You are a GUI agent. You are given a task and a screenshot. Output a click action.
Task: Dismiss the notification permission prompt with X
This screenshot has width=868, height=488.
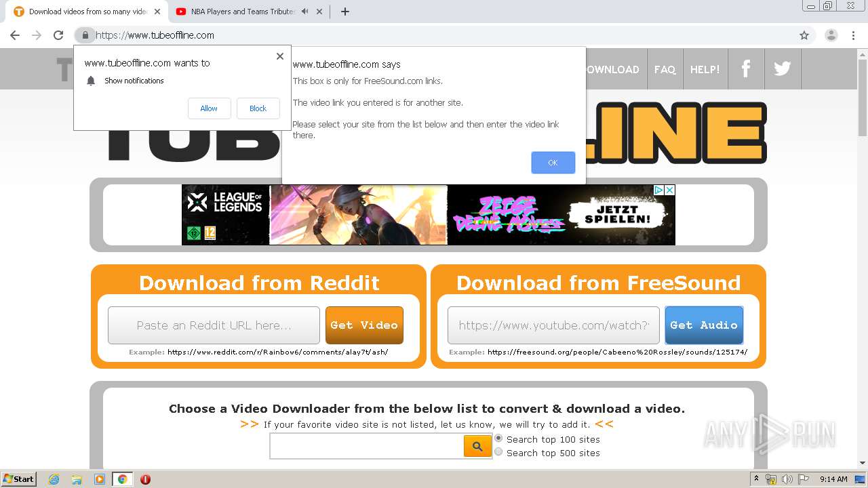point(279,56)
